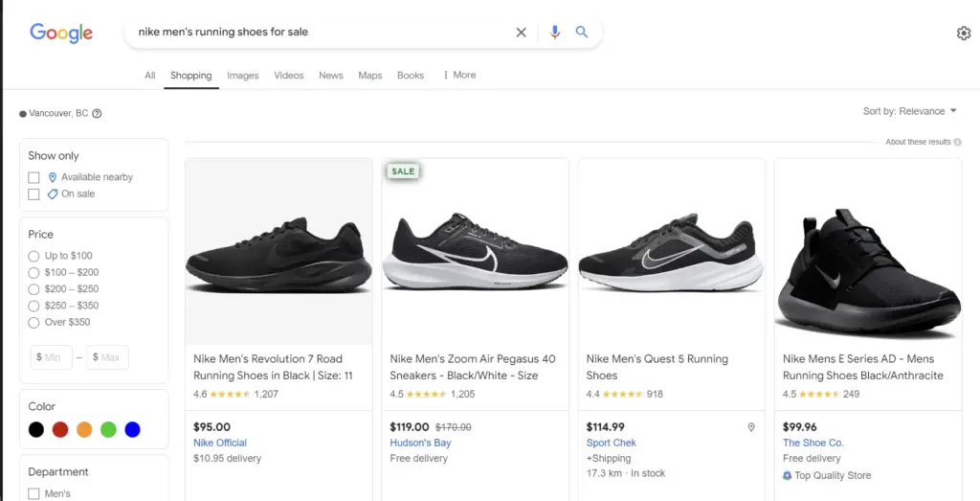Click the Pegasus 40 shoe image
This screenshot has height=501, width=980.
[x=475, y=251]
